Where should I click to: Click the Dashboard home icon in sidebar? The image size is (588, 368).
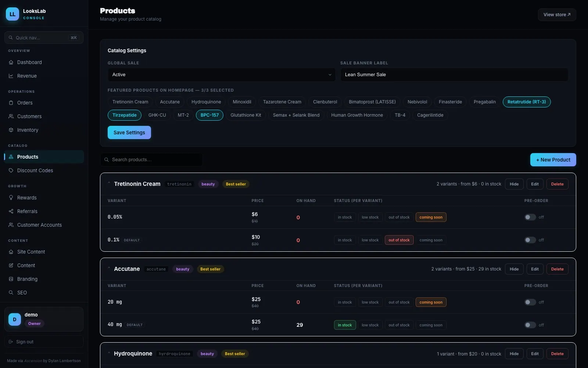(11, 62)
